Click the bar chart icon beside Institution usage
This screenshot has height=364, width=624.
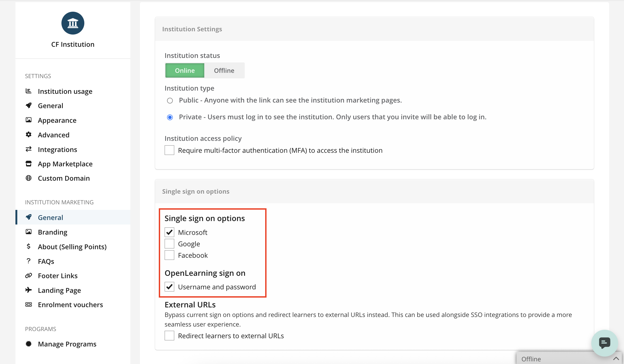tap(28, 91)
